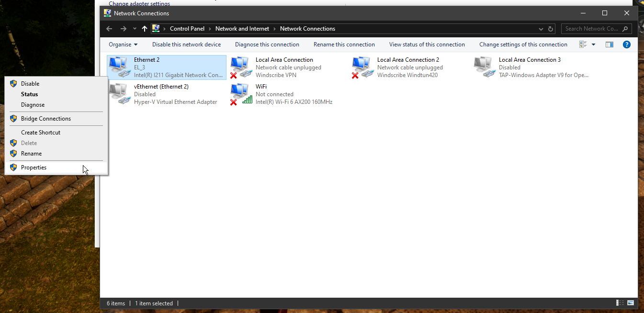
Task: Open recent locations dropdown arrow
Action: (135, 29)
